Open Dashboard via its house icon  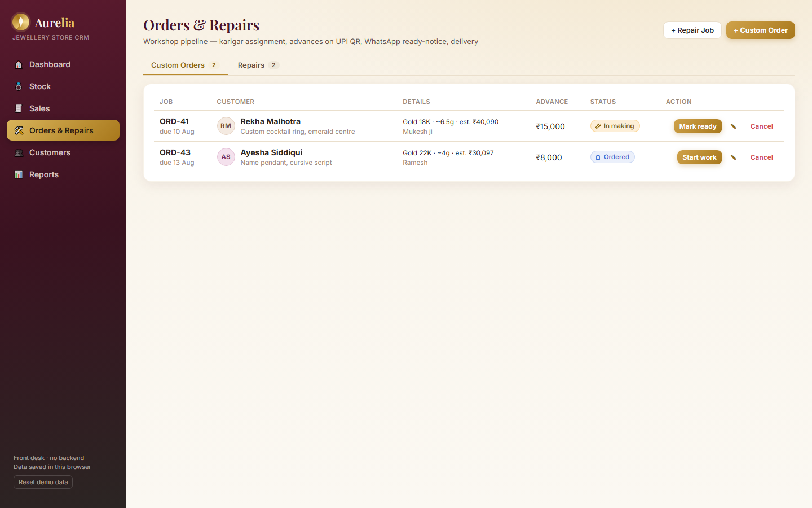(19, 64)
